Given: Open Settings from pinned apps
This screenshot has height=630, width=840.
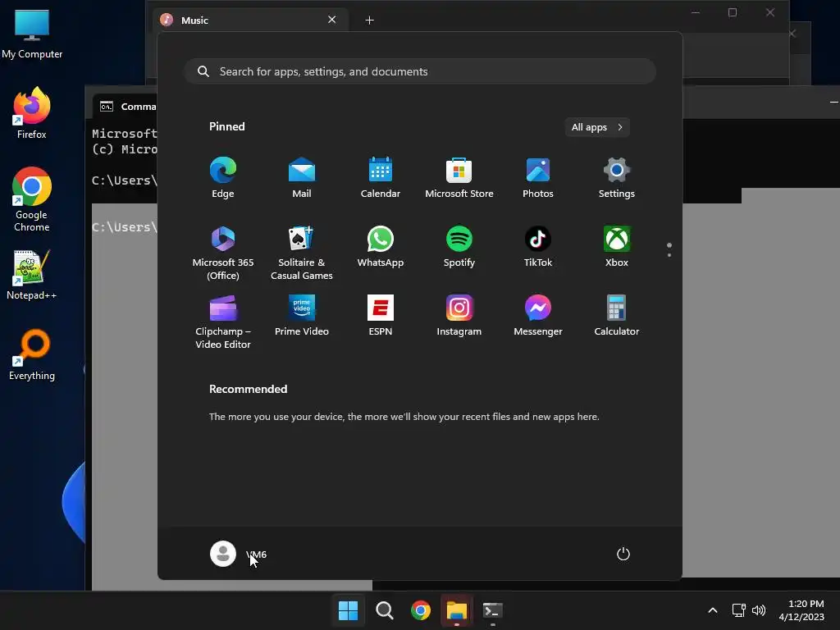Looking at the screenshot, I should click(617, 178).
